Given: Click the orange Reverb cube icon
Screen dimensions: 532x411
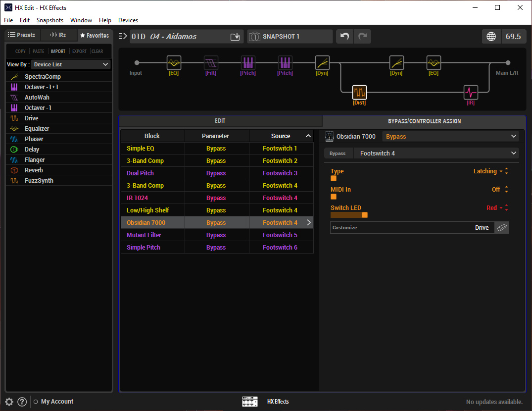Looking at the screenshot, I should coord(14,170).
